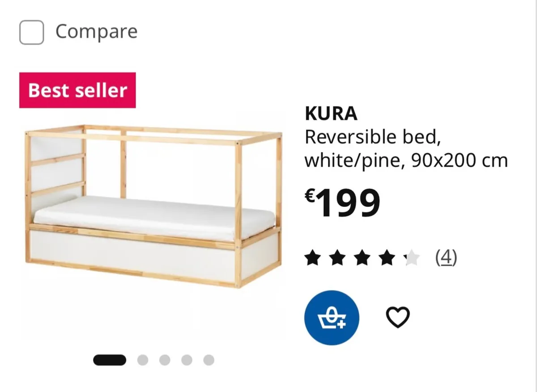Tick the box next to Compare label
Image resolution: width=537 pixels, height=392 pixels.
click(x=31, y=32)
